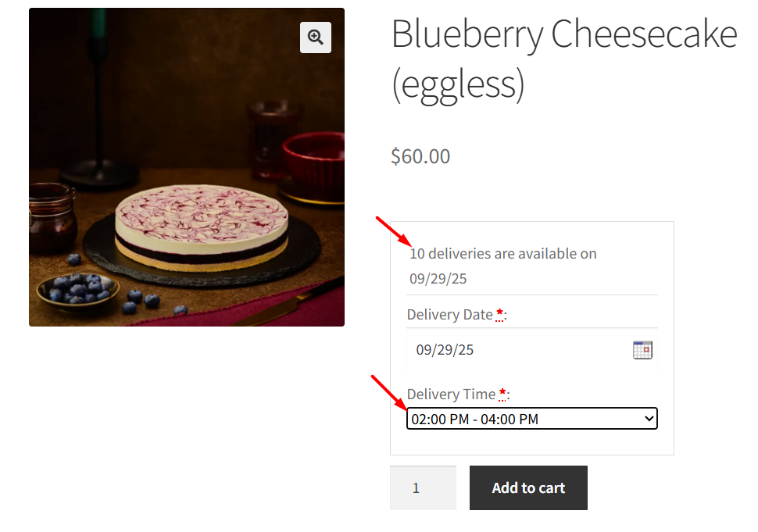Open the calendar date picker icon
Viewport: 758px width, 532px height.
point(642,350)
